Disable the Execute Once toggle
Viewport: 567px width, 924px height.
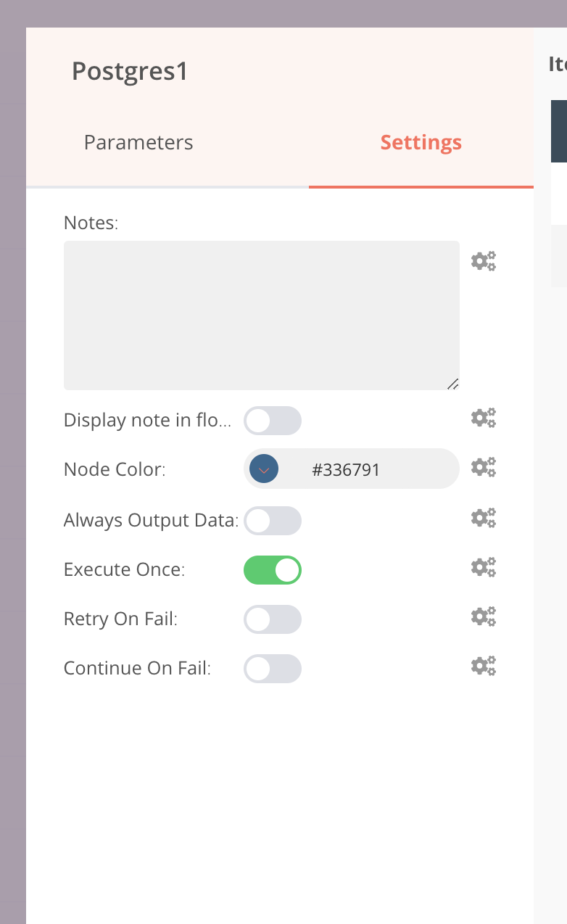point(272,570)
